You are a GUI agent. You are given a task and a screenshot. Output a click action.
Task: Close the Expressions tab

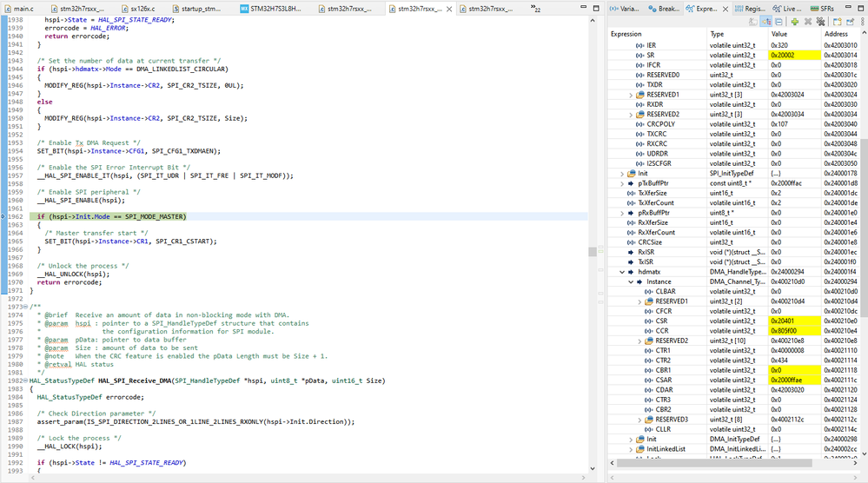click(x=726, y=8)
